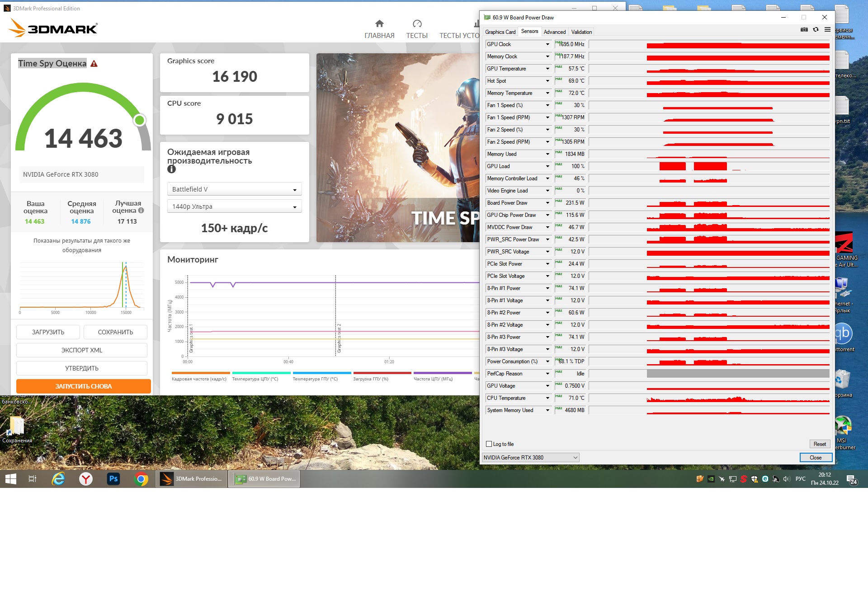The width and height of the screenshot is (868, 614).
Task: Open Photoshop from the taskbar
Action: pos(113,479)
